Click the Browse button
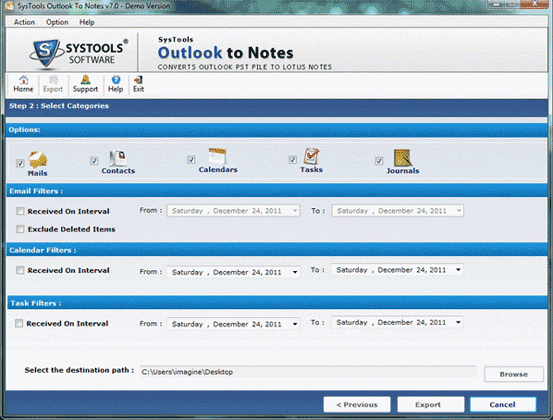The height and width of the screenshot is (420, 553). 514,374
